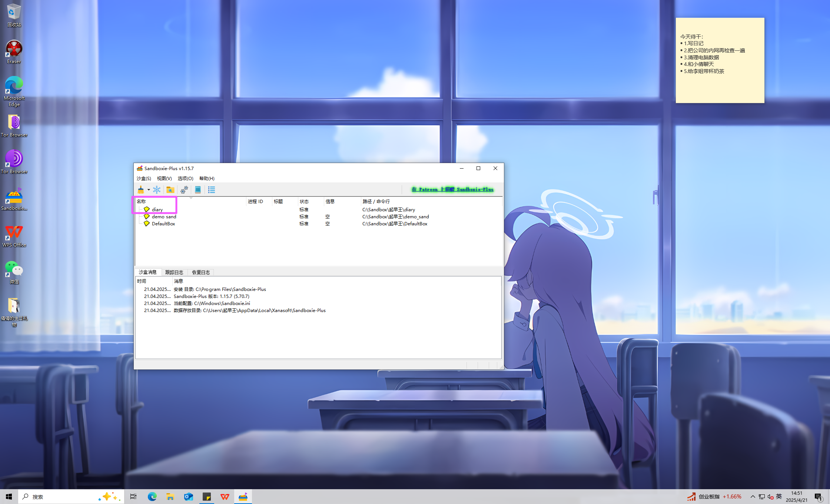Open the 沙盒(S) menu
Screen dimensions: 830x504
tap(144, 179)
